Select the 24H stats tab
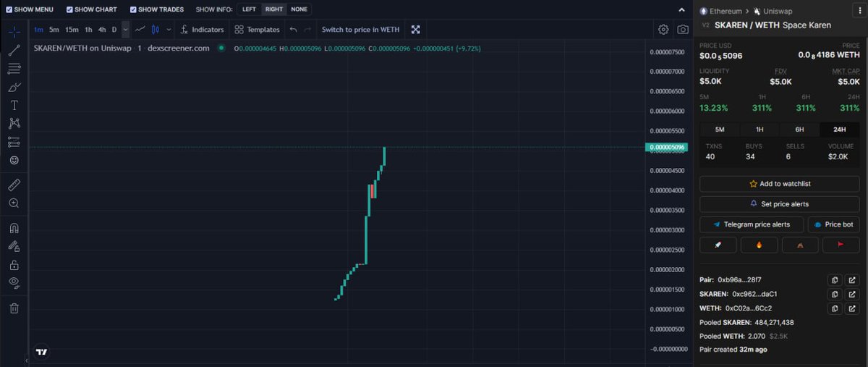The width and height of the screenshot is (868, 367). (840, 130)
